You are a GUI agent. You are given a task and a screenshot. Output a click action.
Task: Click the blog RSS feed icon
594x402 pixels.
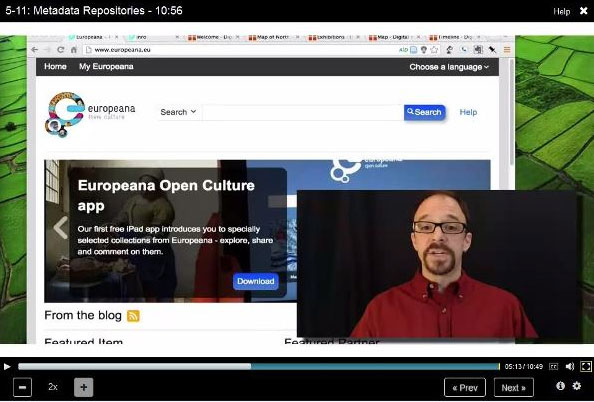(x=133, y=316)
